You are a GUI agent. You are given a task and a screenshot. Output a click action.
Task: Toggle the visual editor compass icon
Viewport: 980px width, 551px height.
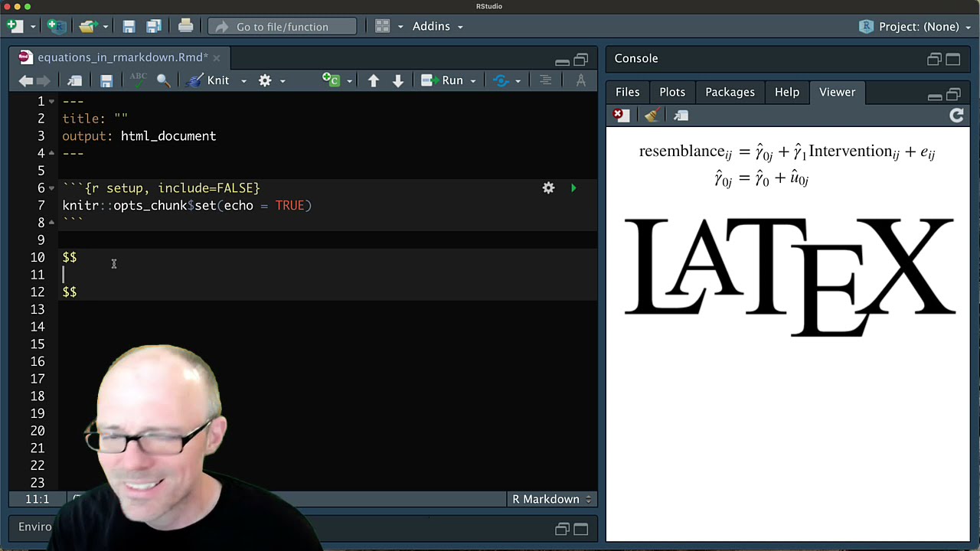click(x=580, y=80)
